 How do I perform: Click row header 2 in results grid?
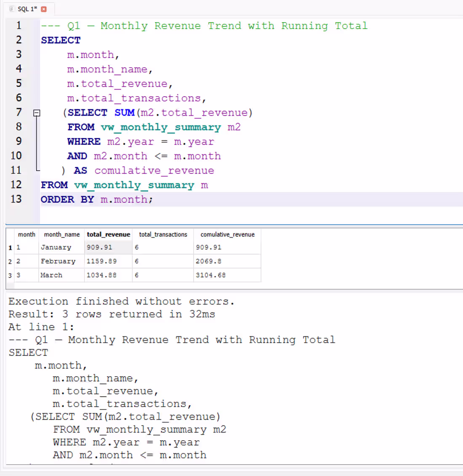(x=10, y=262)
